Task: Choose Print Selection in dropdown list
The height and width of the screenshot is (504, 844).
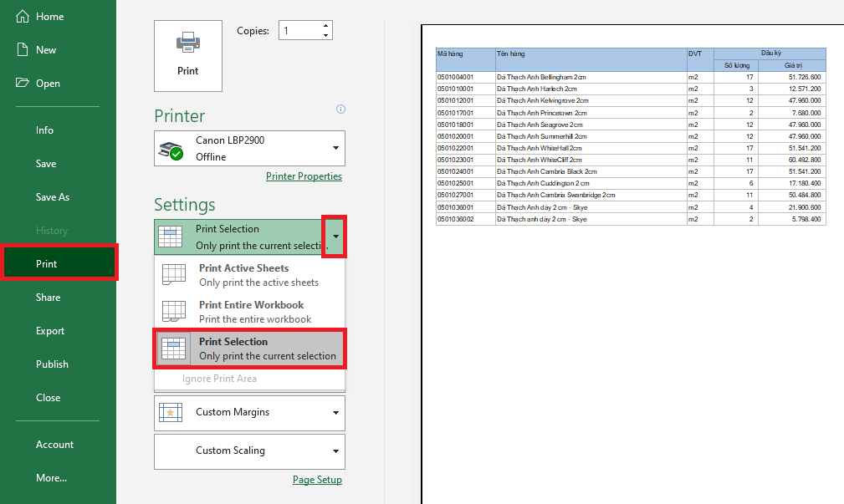Action: coord(249,349)
